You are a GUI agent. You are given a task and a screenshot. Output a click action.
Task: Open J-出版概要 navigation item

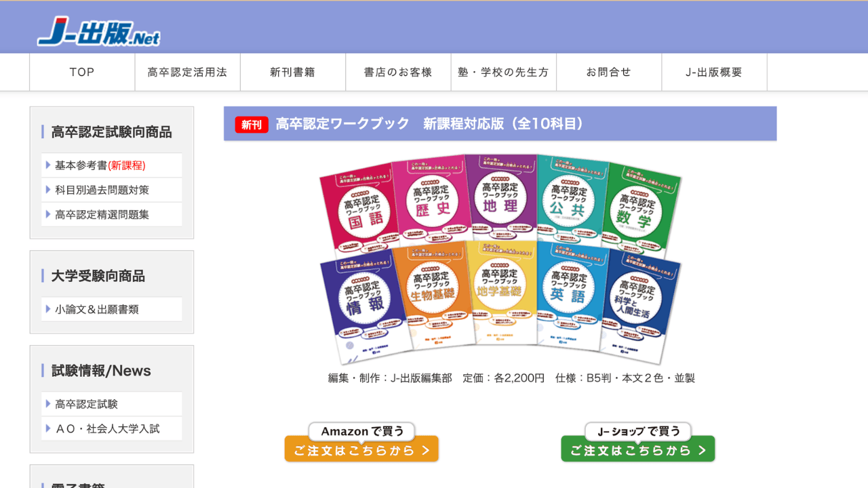click(x=714, y=72)
